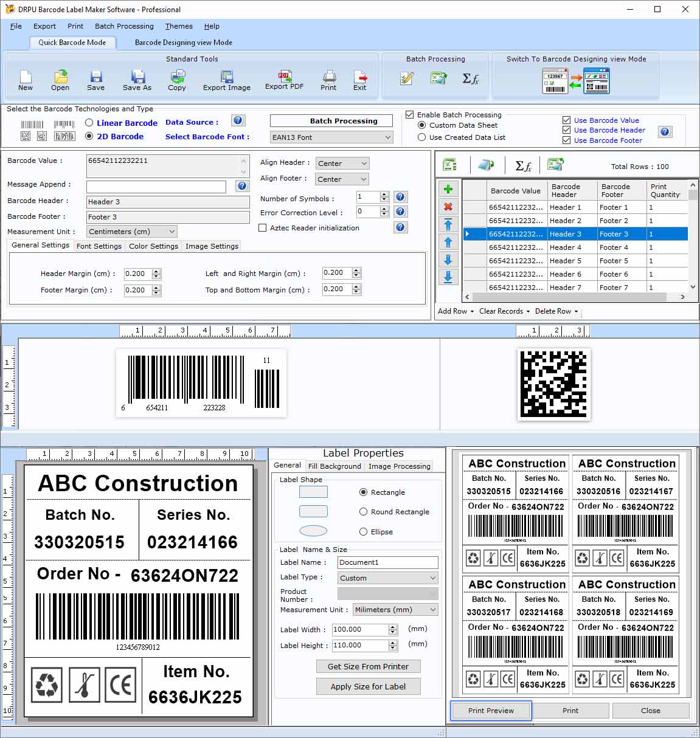Select the Linear Barcode radio button

pos(89,123)
